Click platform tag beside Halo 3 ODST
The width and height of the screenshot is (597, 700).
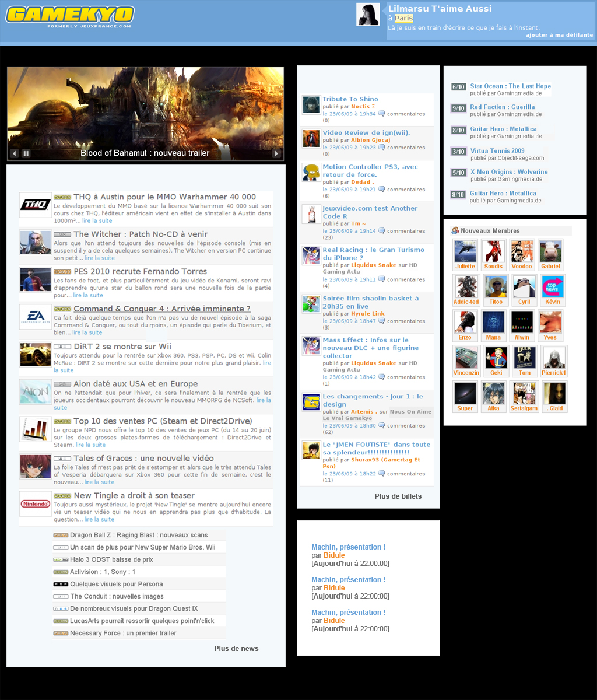pyautogui.click(x=61, y=559)
